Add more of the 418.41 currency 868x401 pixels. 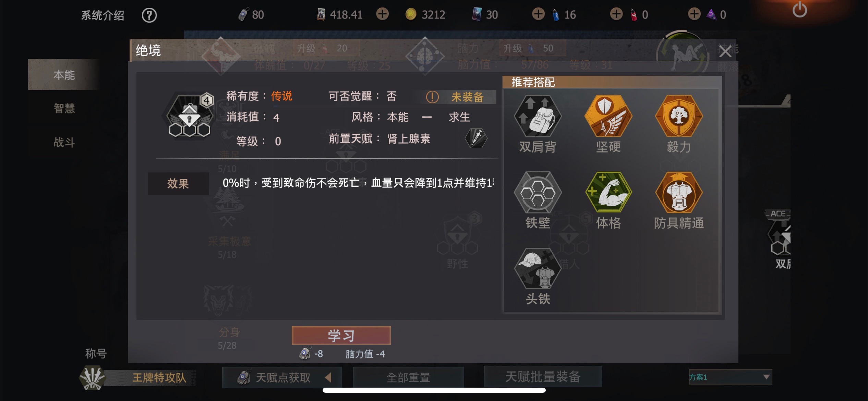(x=382, y=14)
